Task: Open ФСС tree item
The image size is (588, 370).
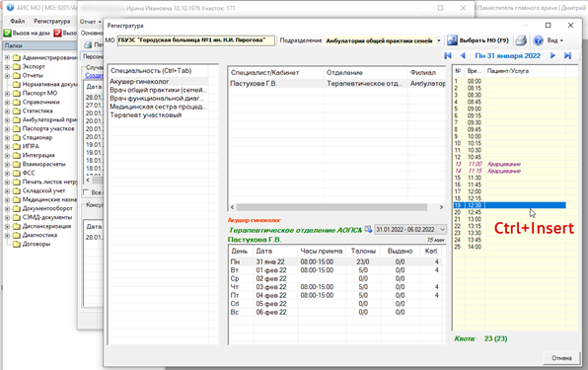Action: pos(29,173)
